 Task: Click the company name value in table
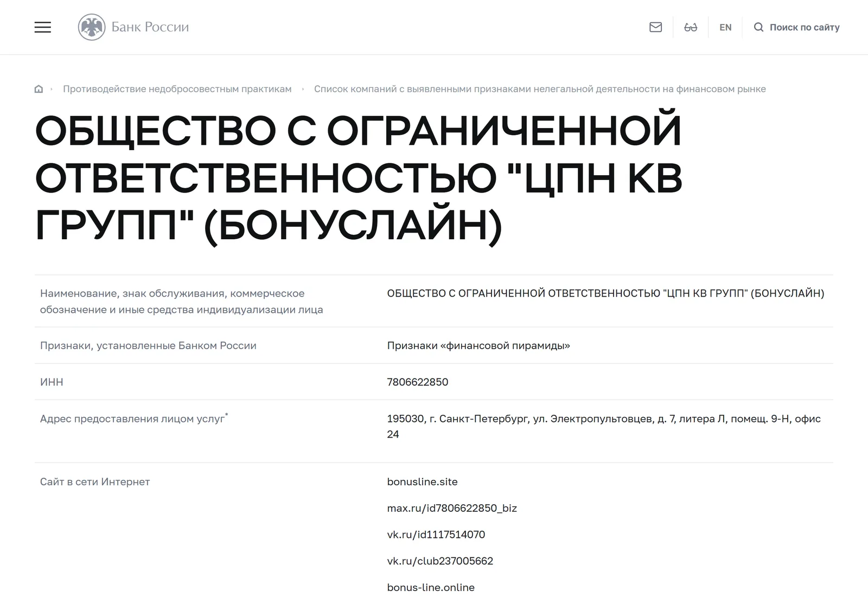(605, 293)
